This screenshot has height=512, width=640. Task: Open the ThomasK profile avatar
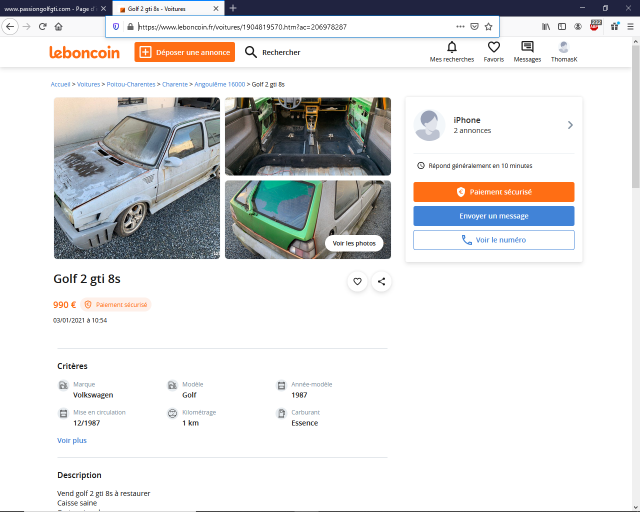[564, 47]
